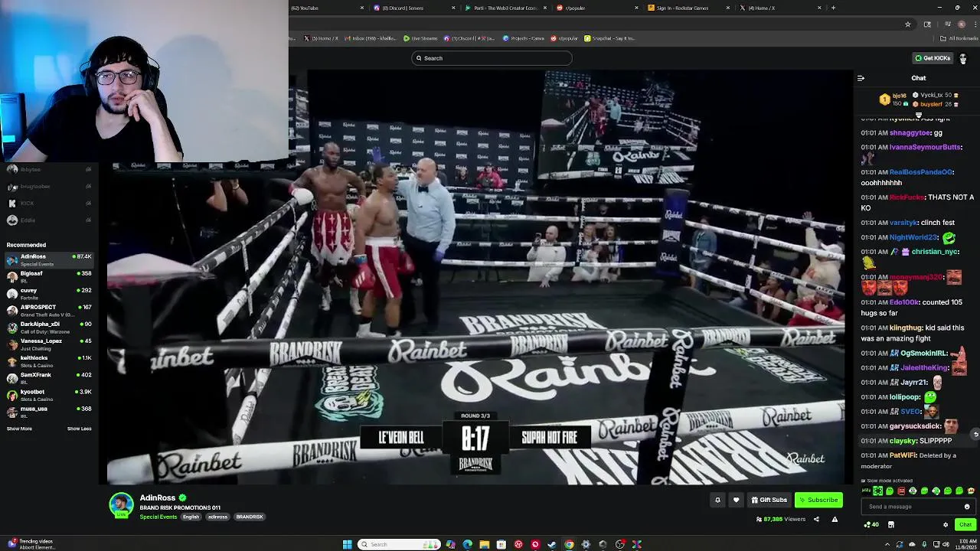Focus the Kick search box
The height and width of the screenshot is (551, 980).
point(492,58)
